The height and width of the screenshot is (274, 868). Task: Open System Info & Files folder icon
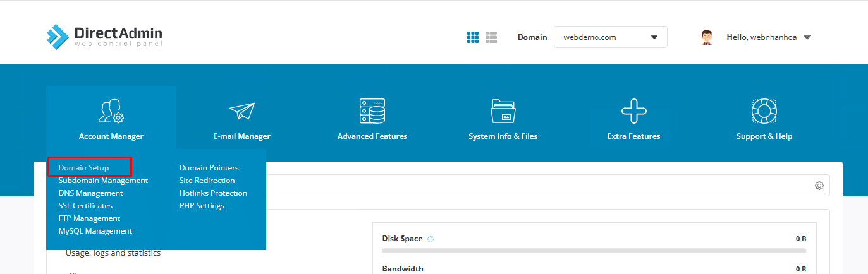point(503,111)
